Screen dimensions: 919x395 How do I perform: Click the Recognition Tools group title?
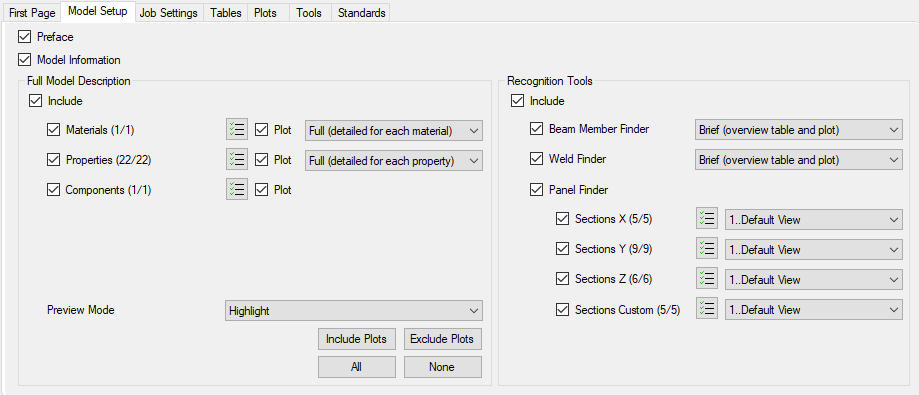point(550,81)
